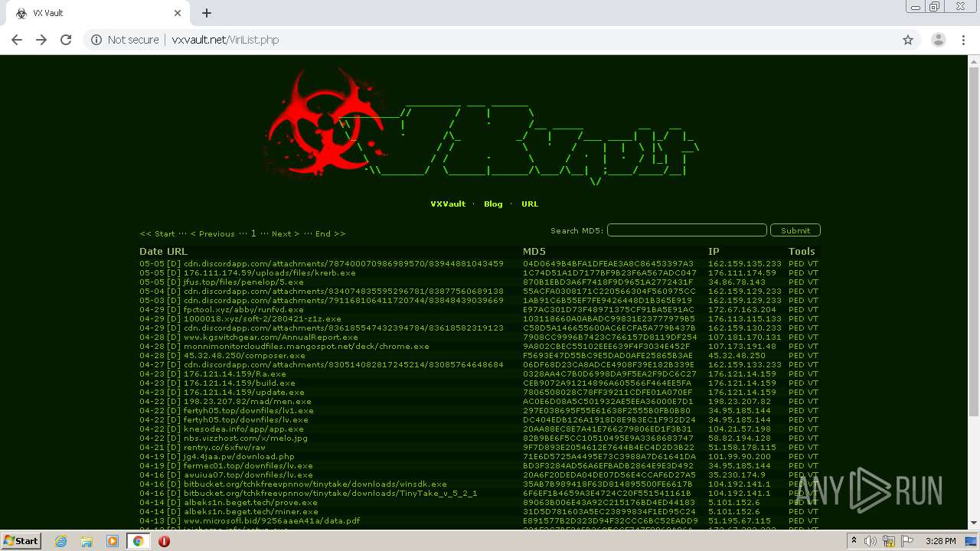
Task: Open details [D] for 176.111.174.59 krerb.exe row
Action: pyautogui.click(x=174, y=273)
